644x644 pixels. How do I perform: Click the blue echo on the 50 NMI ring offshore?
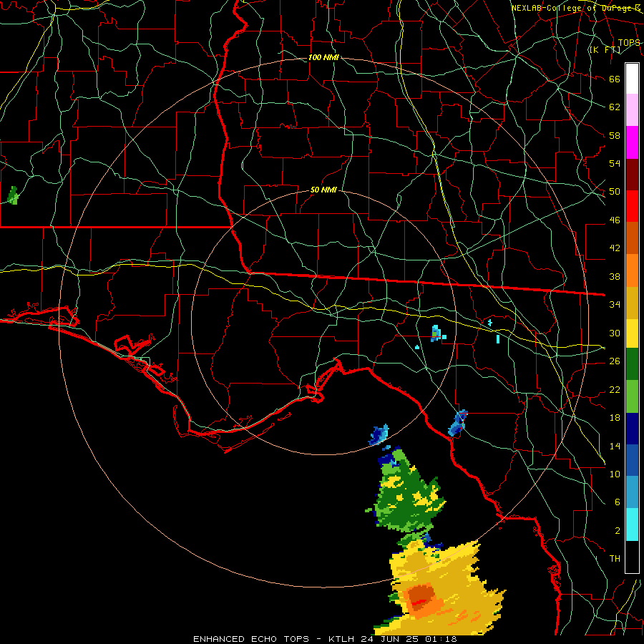(x=379, y=435)
